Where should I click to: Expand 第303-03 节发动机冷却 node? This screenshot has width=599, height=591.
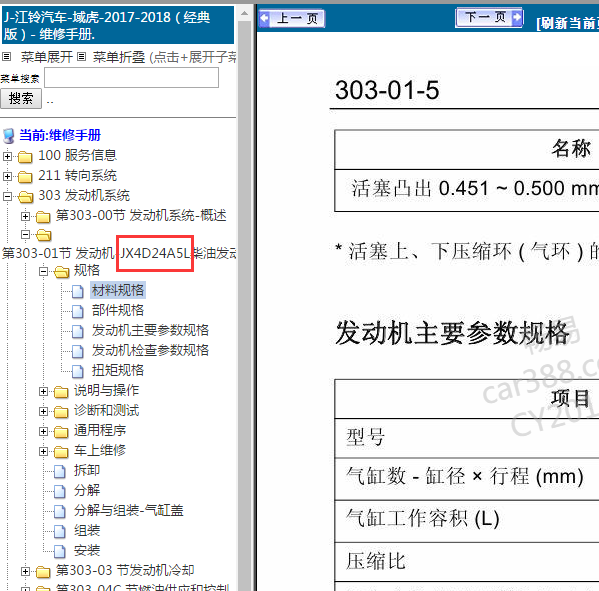[25, 572]
